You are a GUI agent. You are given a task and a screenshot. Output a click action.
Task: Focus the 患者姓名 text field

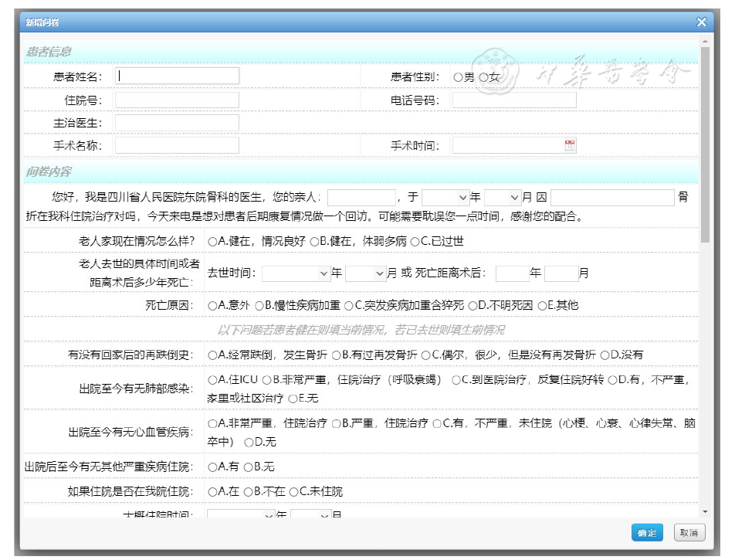tap(177, 76)
